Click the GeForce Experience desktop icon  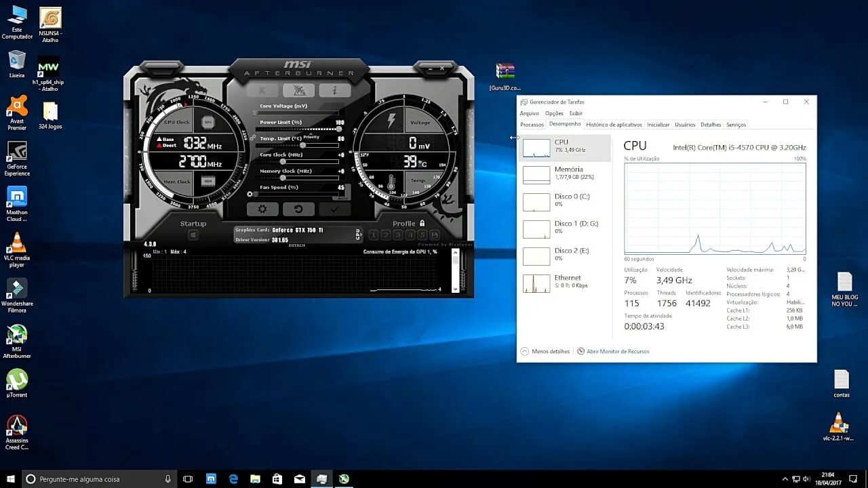coord(17,159)
